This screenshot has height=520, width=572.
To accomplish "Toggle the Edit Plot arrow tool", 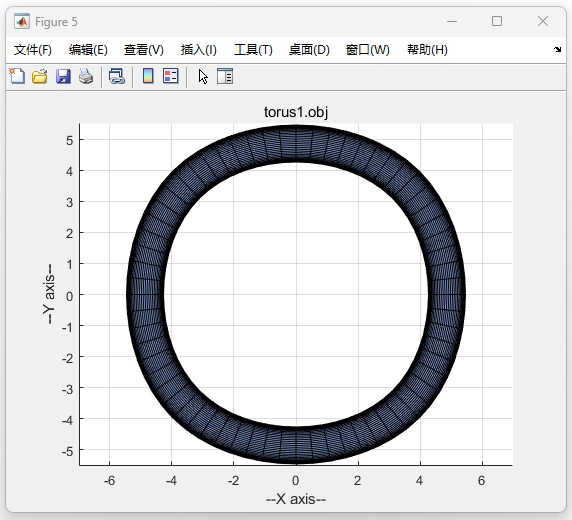I will point(203,77).
